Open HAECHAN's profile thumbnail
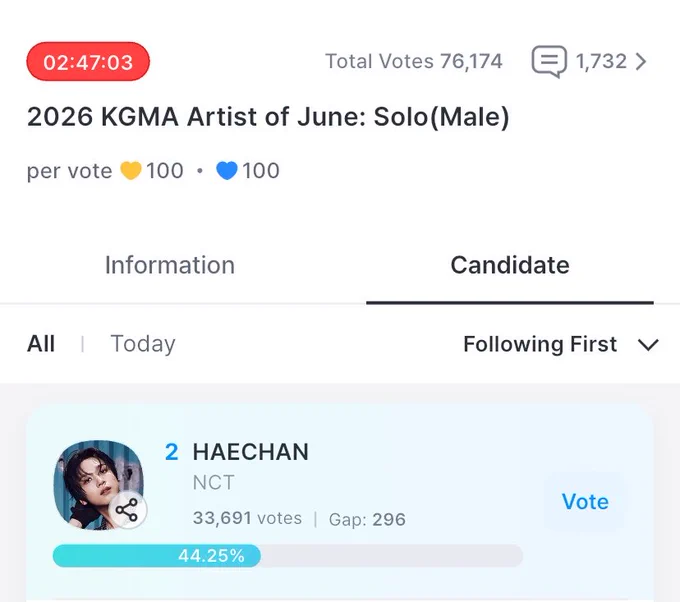The height and width of the screenshot is (602, 680). (98, 485)
